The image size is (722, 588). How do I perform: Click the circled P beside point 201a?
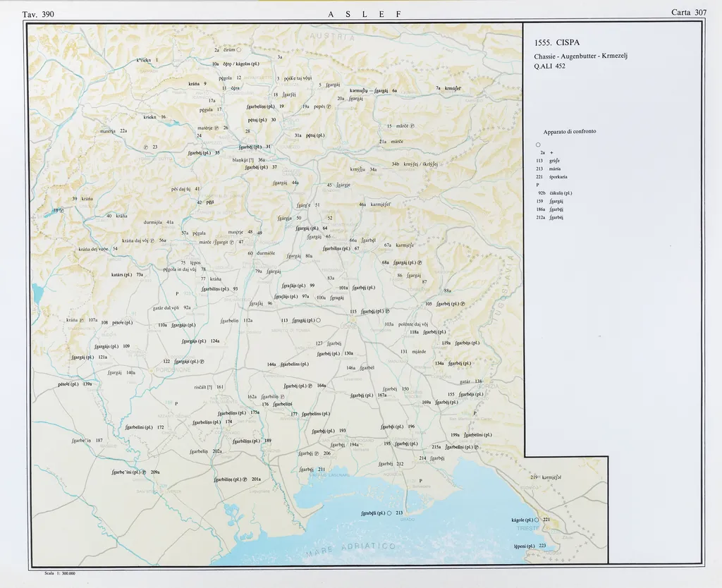pos(245,479)
